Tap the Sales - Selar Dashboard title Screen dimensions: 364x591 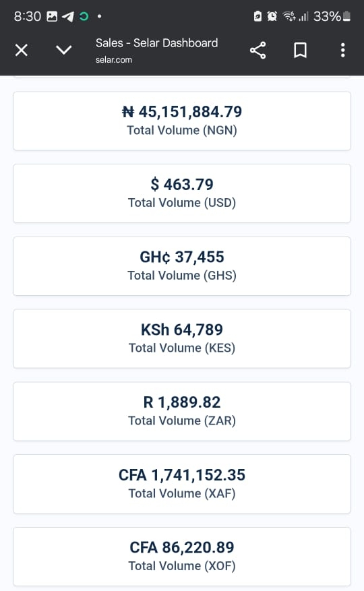[x=156, y=43]
